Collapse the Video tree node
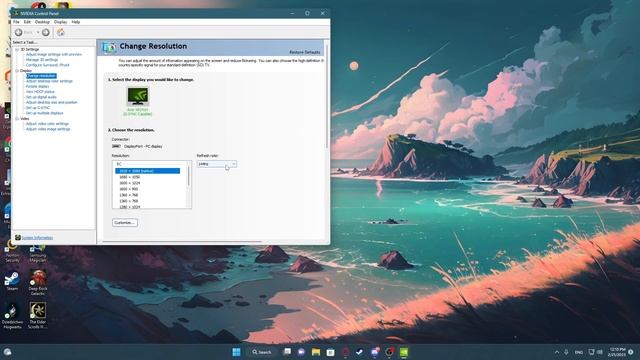This screenshot has height=360, width=640. [17, 119]
